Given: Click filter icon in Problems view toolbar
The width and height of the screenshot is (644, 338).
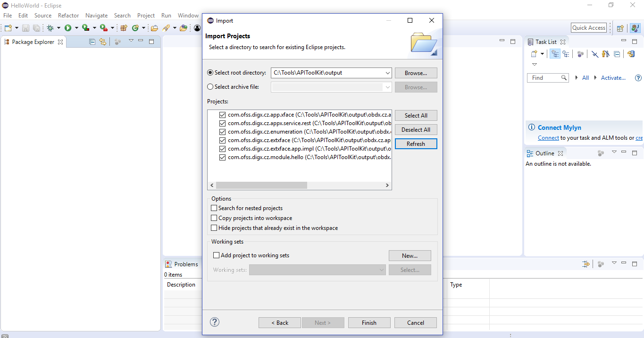Looking at the screenshot, I should click(586, 264).
